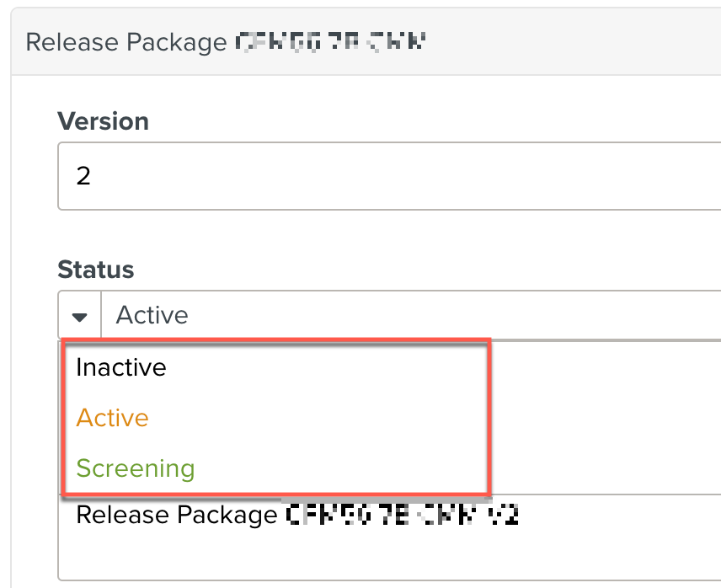Click the down caret icon beside Status field
Viewport: 721px width, 588px height.
pos(80,317)
